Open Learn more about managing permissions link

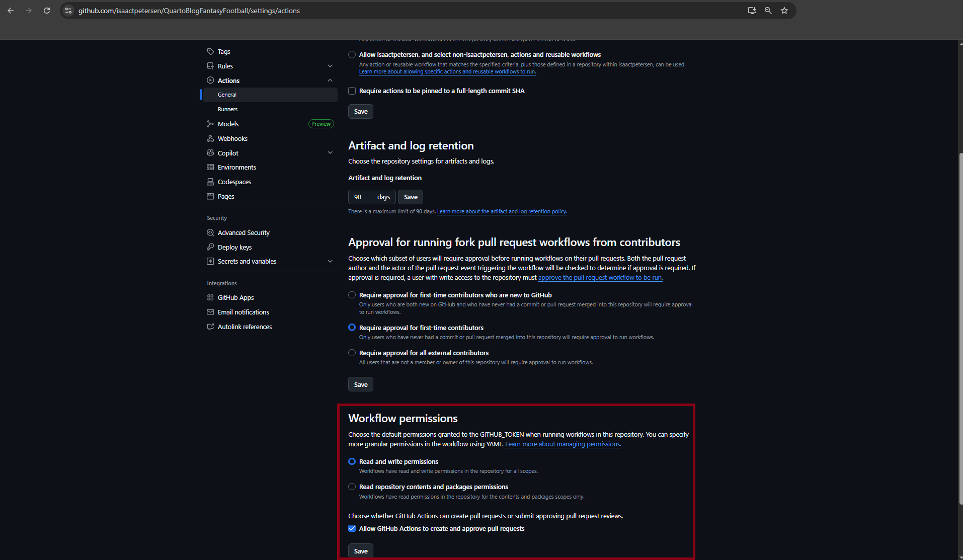(x=563, y=444)
